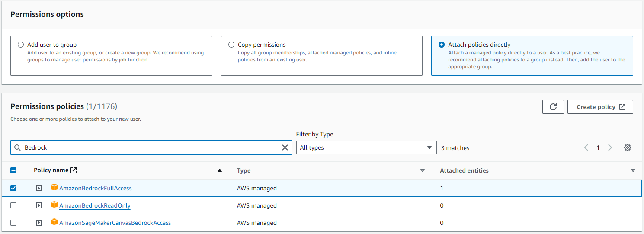This screenshot has width=644, height=234.
Task: Clear the Bedrock search text
Action: pos(285,147)
